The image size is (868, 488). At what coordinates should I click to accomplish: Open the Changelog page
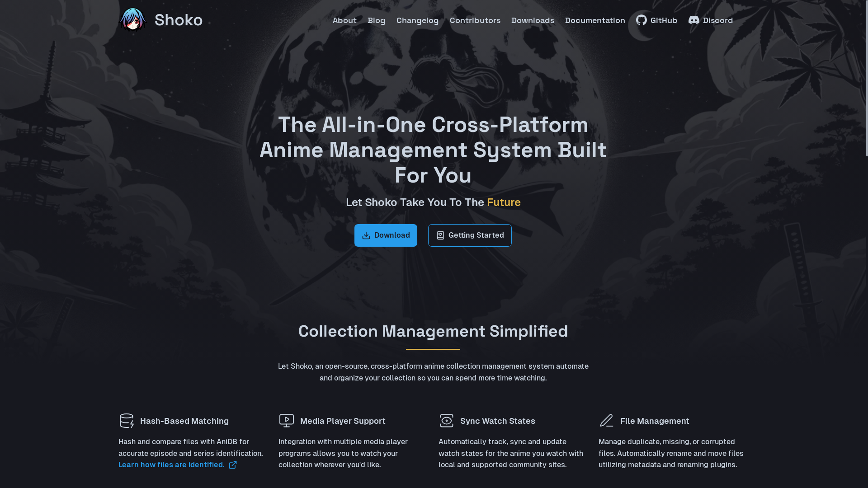point(418,20)
